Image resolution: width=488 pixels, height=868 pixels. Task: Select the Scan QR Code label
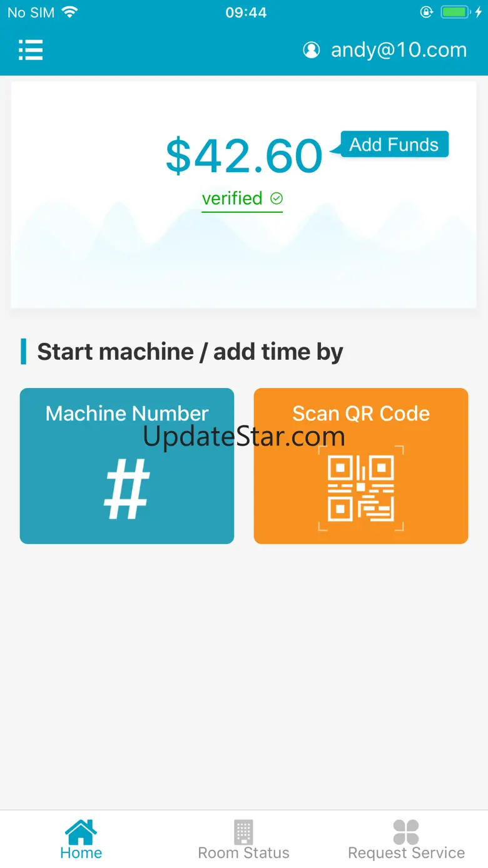(361, 413)
